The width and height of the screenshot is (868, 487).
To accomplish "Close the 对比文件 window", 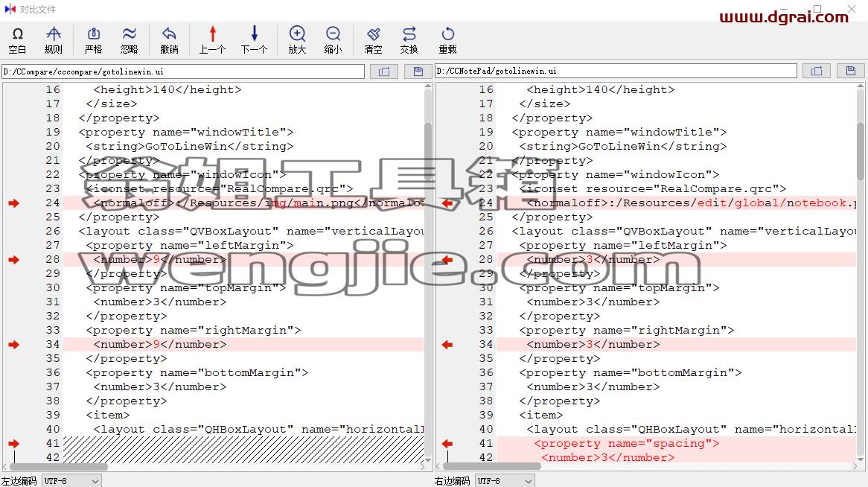I will [852, 9].
